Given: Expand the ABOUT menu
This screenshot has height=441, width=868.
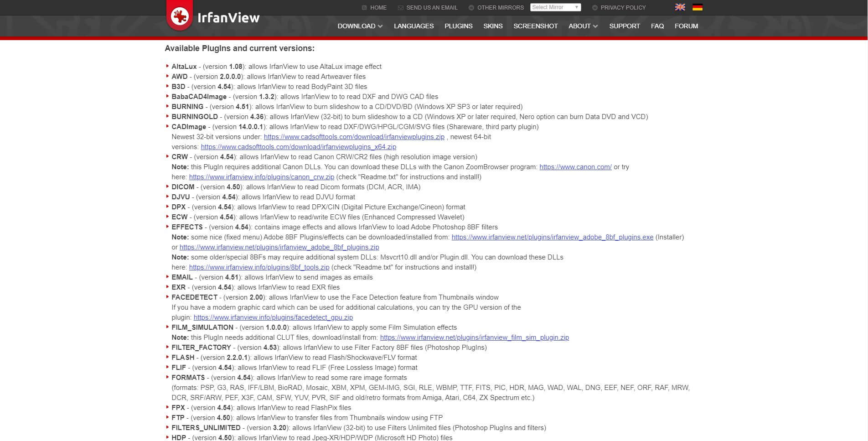Looking at the screenshot, I should click(583, 26).
